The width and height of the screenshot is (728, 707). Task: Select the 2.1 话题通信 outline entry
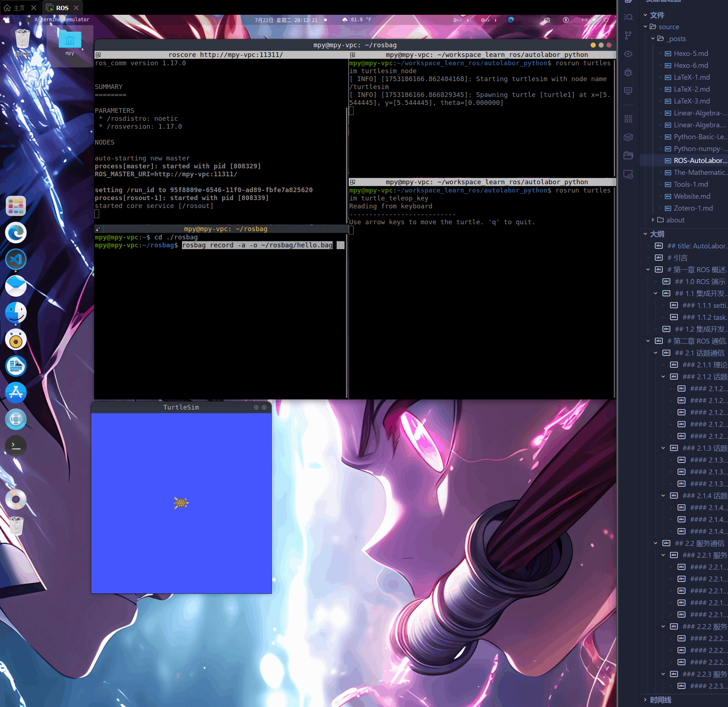(700, 353)
